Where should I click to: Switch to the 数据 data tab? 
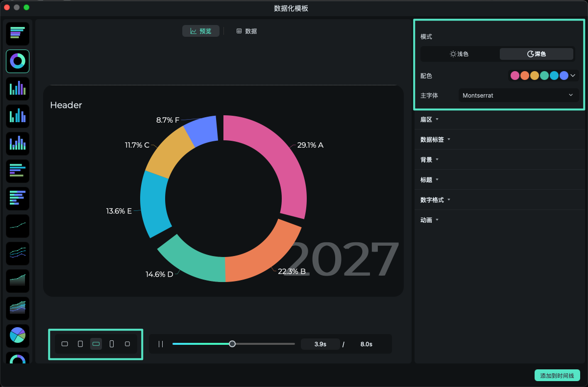point(246,30)
